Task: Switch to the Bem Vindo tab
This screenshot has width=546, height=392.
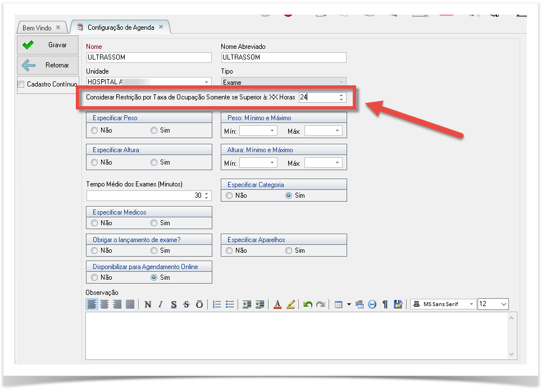Action: pos(37,28)
